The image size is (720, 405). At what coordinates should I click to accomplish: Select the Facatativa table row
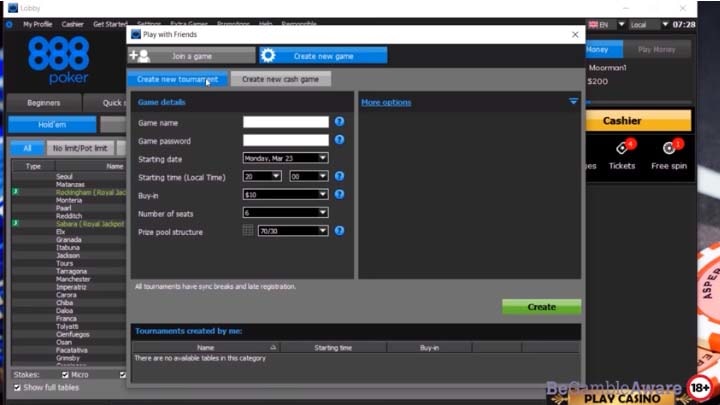pos(69,350)
